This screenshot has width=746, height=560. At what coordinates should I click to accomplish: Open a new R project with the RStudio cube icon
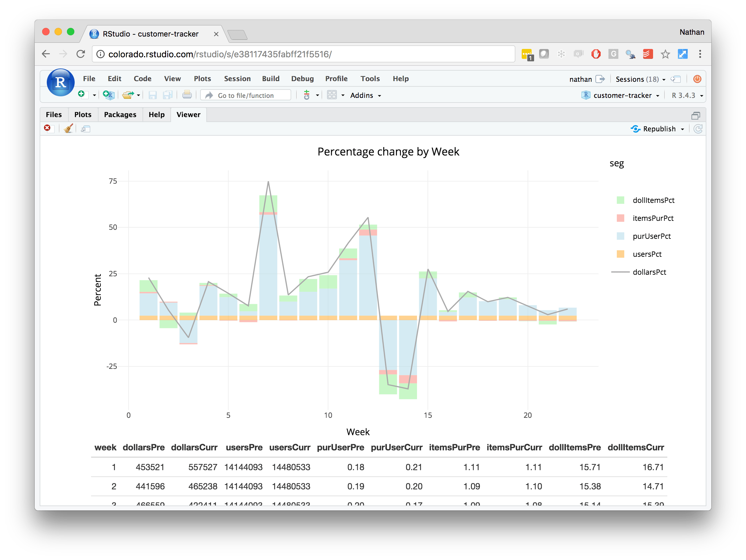109,95
